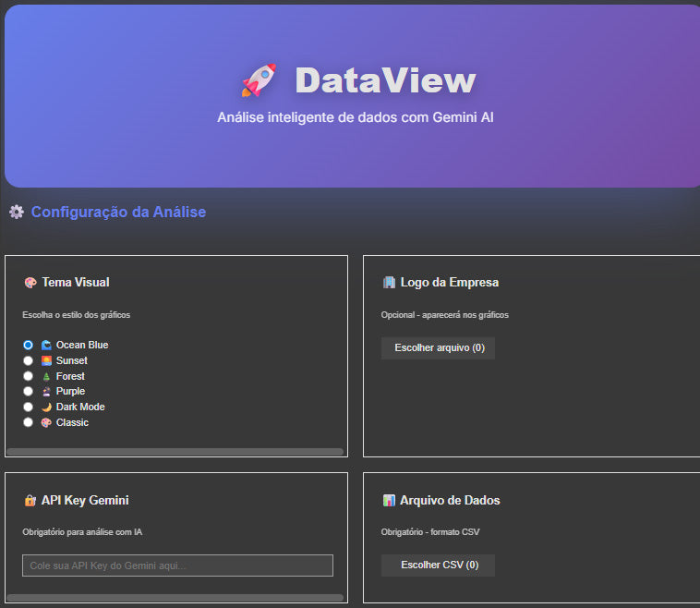700x608 pixels.
Task: Enable the Dark Mode radio option
Action: (28, 407)
